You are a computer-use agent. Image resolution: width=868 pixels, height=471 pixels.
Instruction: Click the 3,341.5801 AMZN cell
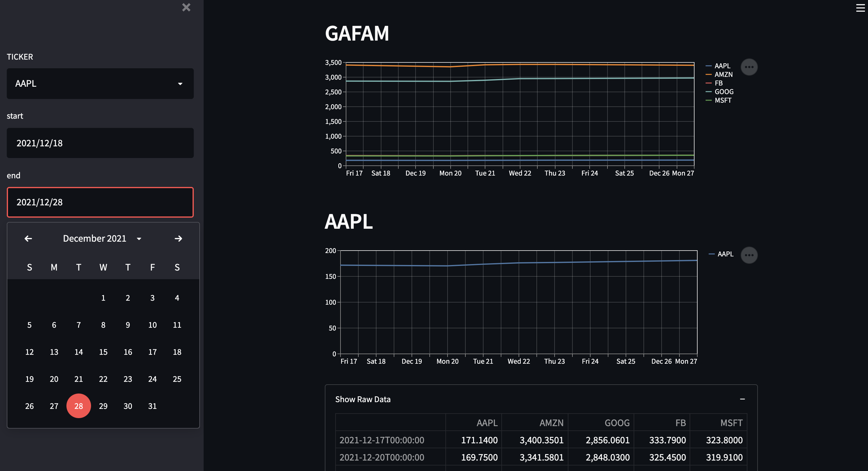pyautogui.click(x=535, y=457)
